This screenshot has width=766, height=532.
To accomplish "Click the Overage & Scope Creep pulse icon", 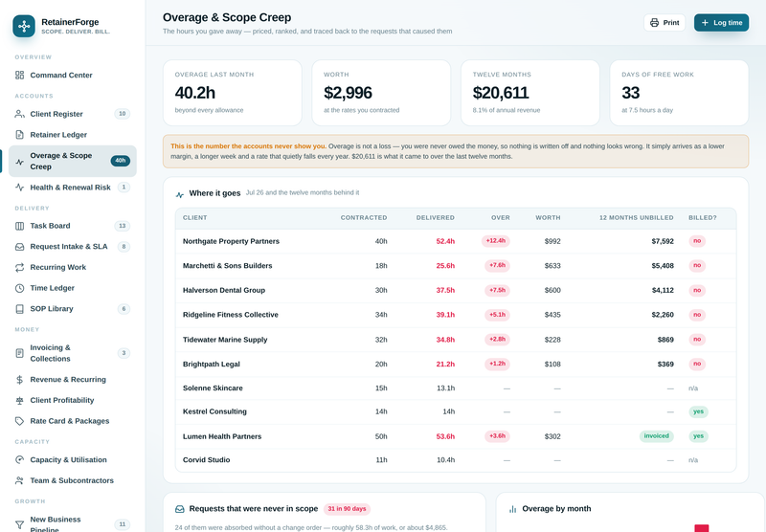I will coord(19,162).
